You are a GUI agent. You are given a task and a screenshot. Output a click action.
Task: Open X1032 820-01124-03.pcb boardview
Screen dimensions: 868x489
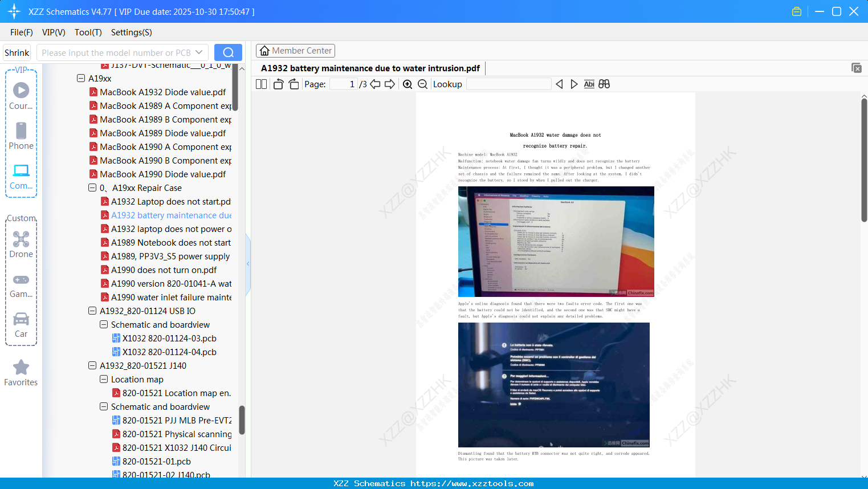click(x=165, y=339)
